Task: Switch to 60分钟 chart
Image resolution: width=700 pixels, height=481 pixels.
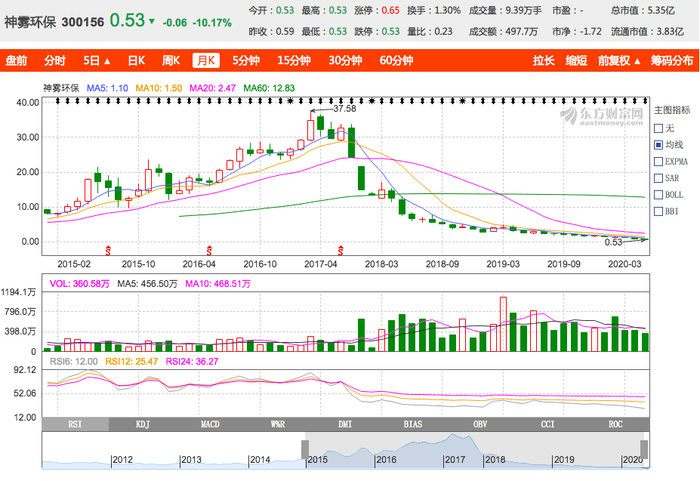Action: point(396,60)
